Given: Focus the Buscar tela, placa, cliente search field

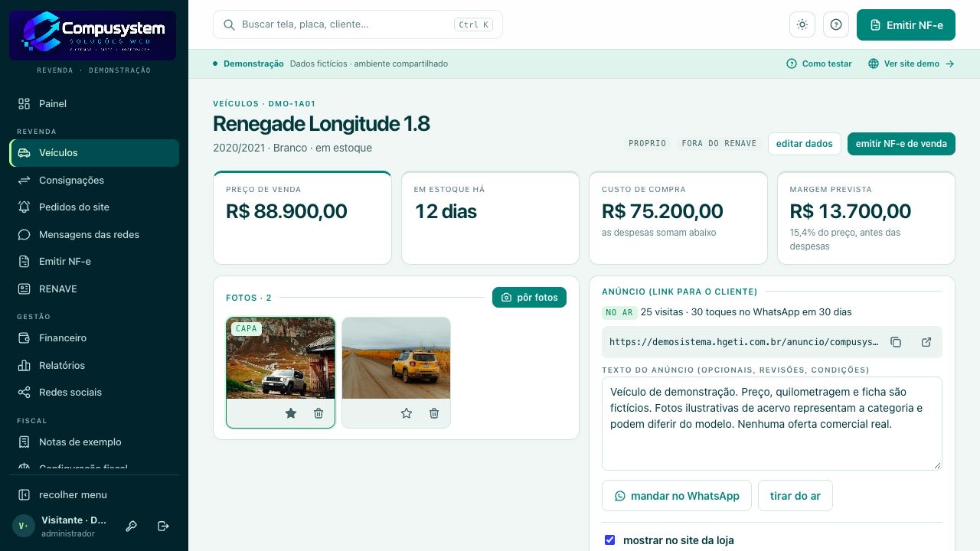Looking at the screenshot, I should point(358,24).
